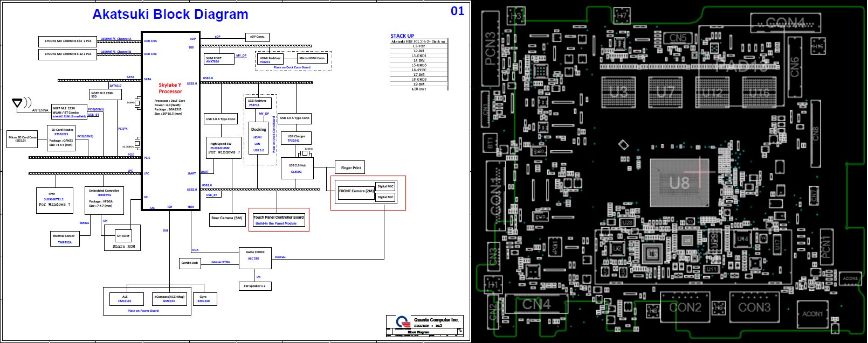Image resolution: width=868 pixels, height=343 pixels.
Task: Click the STACK UP heading
Action: [402, 36]
